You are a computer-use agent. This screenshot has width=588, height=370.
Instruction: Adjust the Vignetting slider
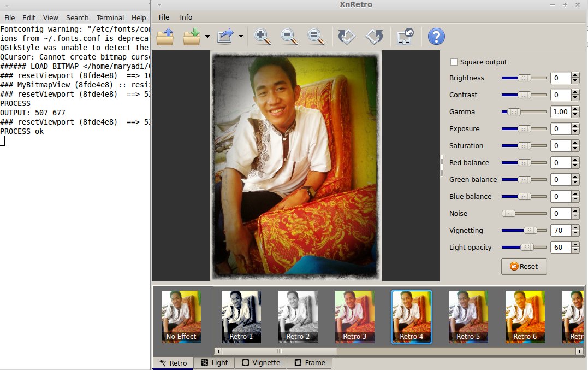click(x=524, y=231)
